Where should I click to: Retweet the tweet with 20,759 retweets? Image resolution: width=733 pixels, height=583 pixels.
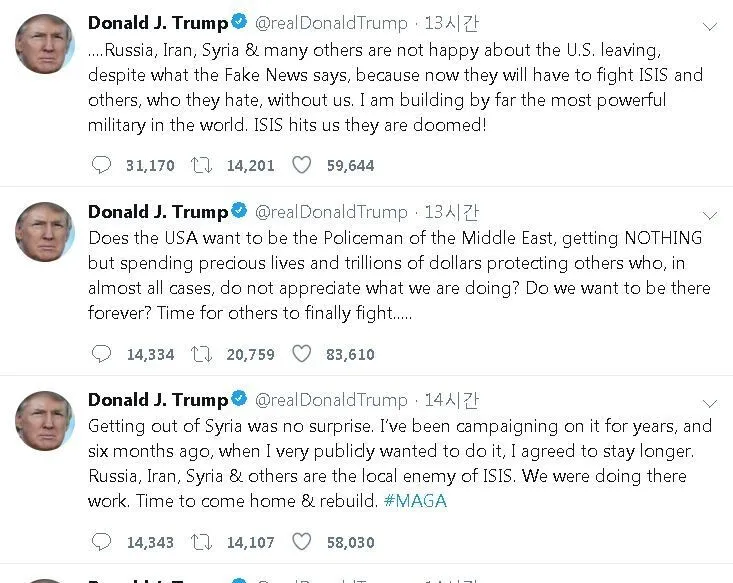[201, 353]
